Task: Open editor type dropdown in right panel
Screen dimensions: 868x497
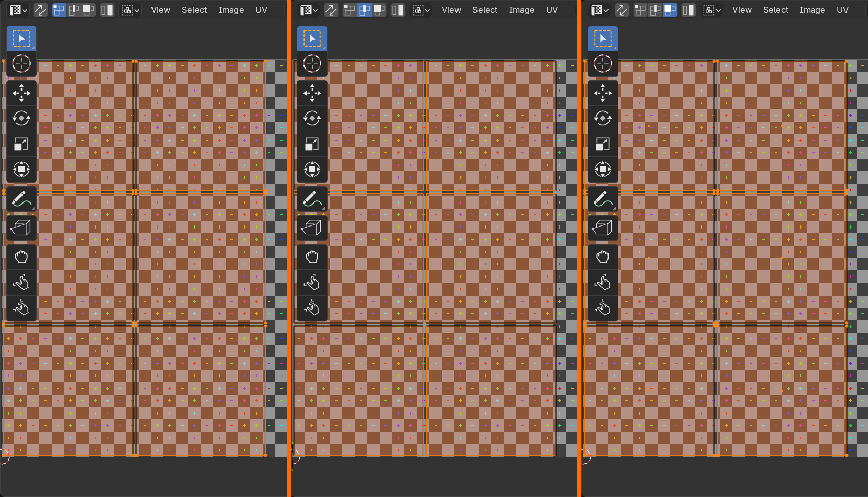Action: coord(600,10)
